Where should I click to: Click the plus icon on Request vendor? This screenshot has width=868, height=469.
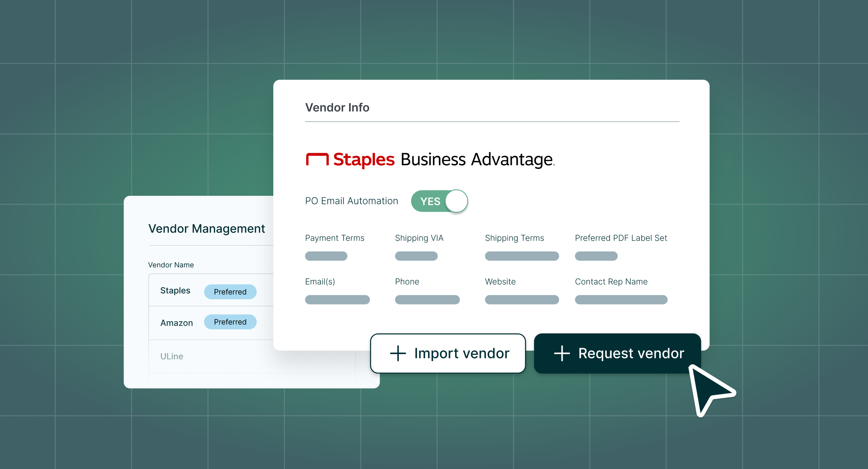coord(562,353)
